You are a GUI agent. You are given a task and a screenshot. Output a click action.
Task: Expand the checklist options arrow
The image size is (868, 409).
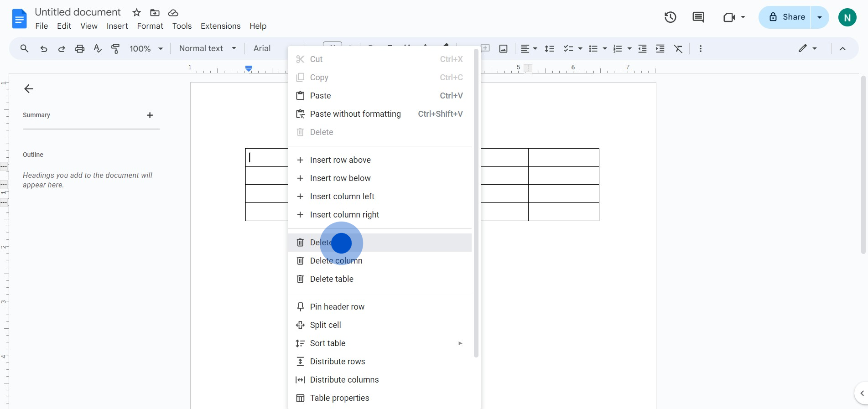(x=580, y=49)
